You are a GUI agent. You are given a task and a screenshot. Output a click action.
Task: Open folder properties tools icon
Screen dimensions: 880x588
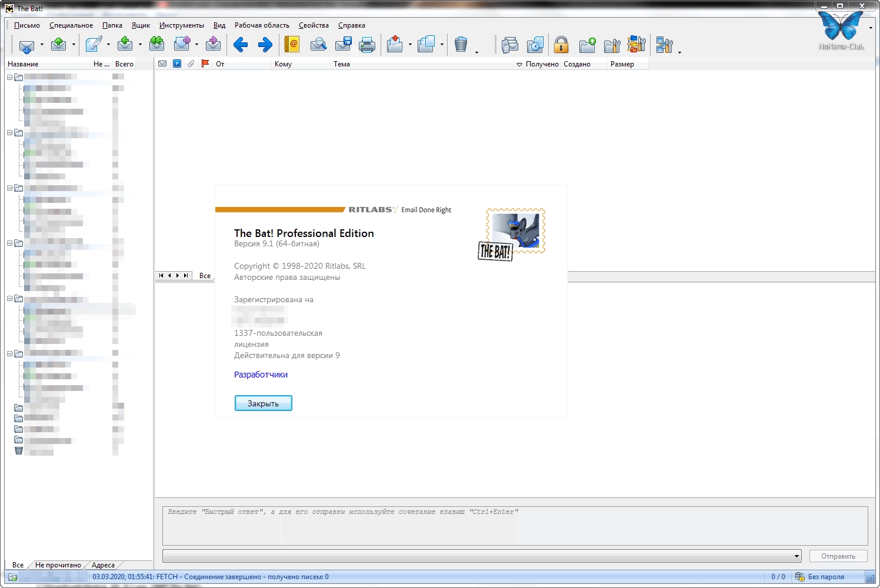612,44
